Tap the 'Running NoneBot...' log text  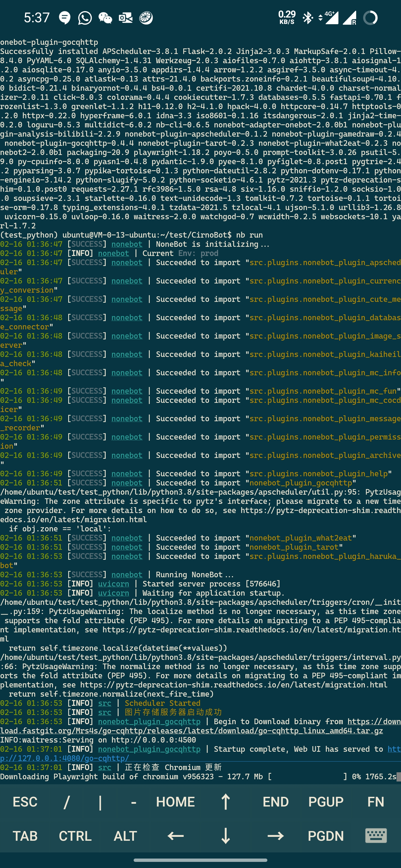(195, 574)
